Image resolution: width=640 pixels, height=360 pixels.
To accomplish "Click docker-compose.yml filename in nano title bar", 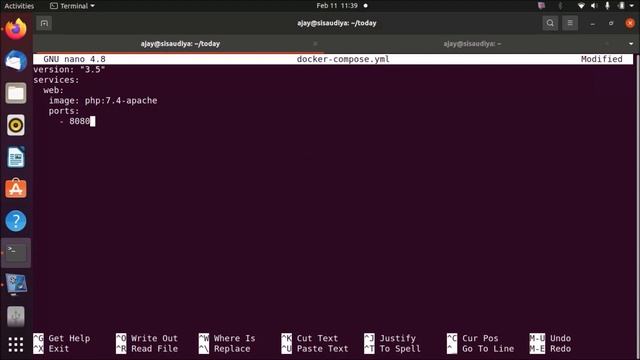I will coord(343,59).
